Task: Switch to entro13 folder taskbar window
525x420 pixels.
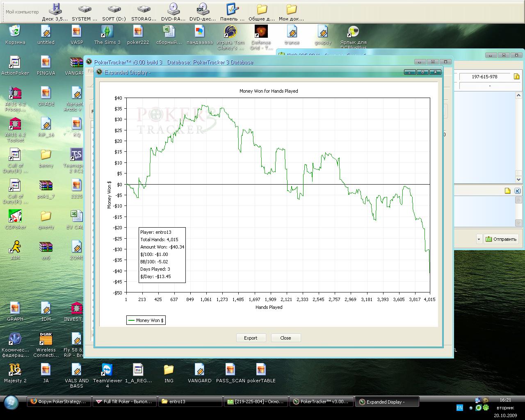Action: [190, 402]
